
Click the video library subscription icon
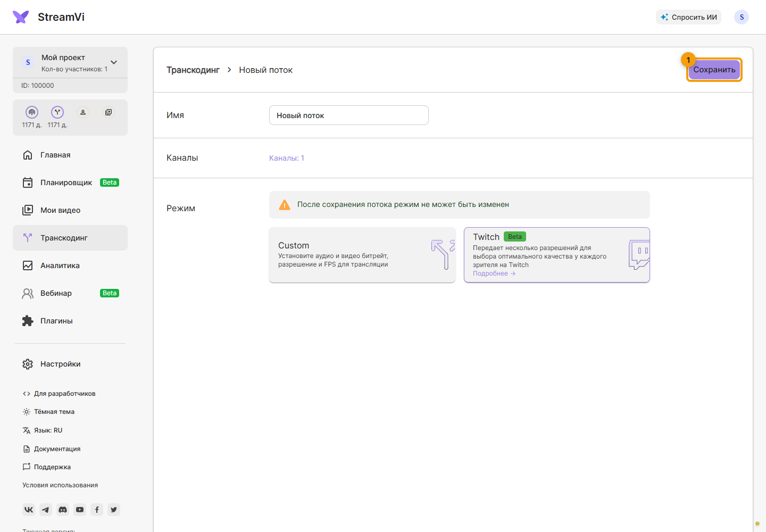click(x=109, y=112)
